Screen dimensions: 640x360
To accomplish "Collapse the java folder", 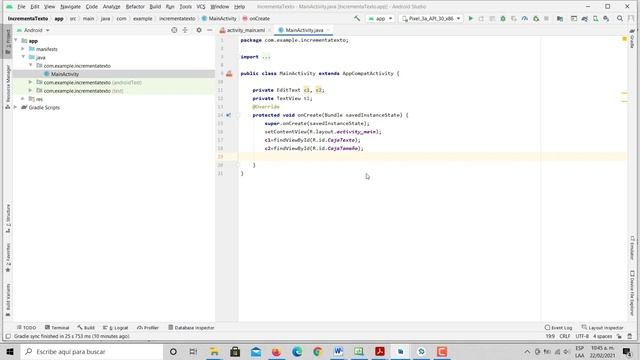I will tap(23, 57).
